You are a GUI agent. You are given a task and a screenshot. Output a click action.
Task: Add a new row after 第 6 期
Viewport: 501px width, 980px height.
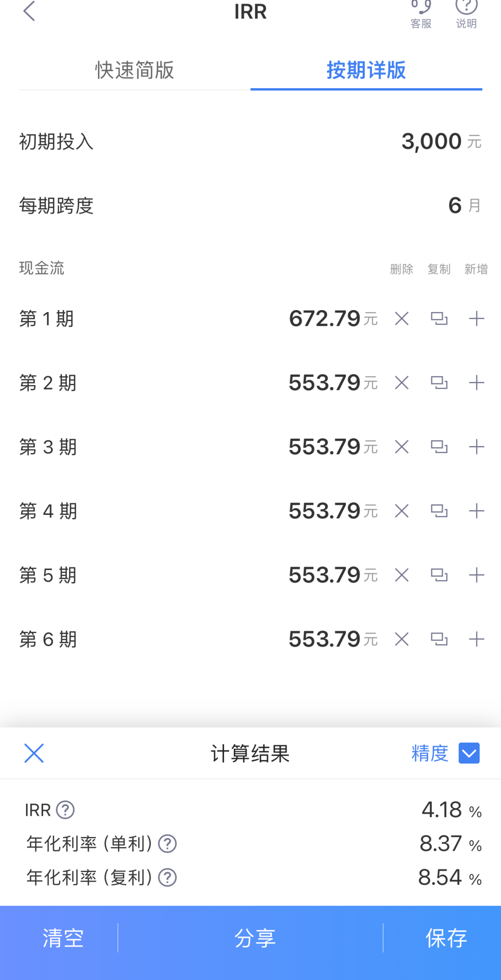pos(476,639)
